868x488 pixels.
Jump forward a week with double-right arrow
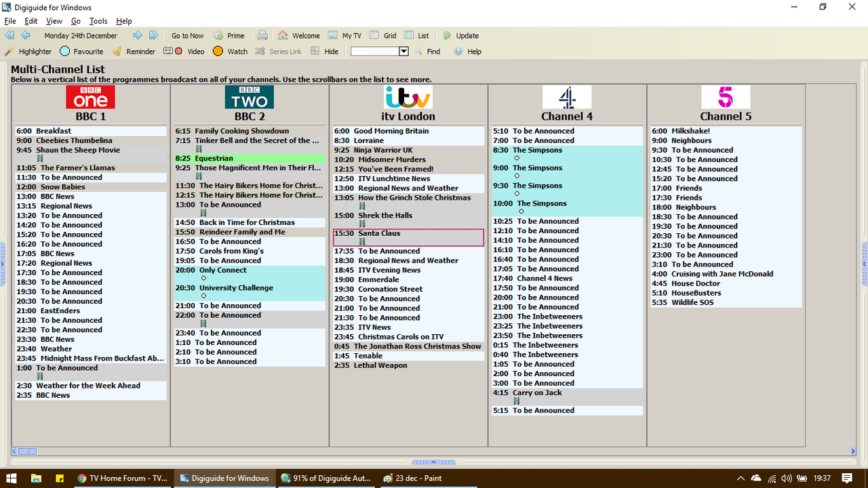[x=154, y=35]
